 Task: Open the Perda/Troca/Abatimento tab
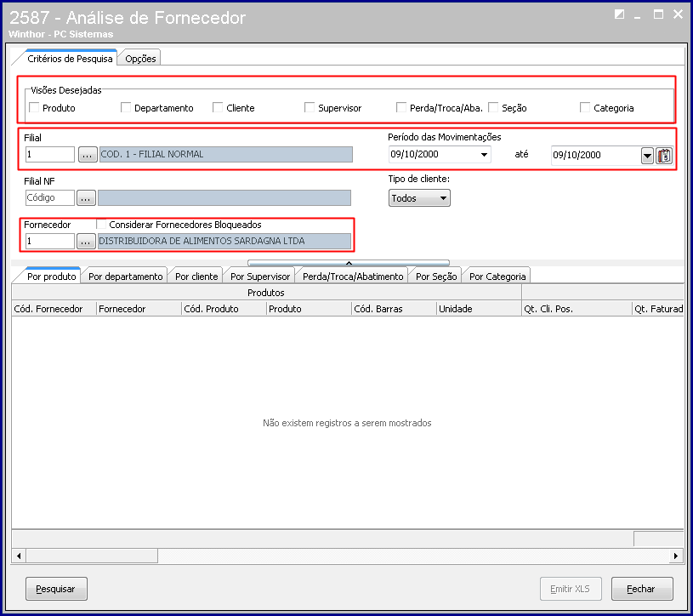tap(353, 277)
